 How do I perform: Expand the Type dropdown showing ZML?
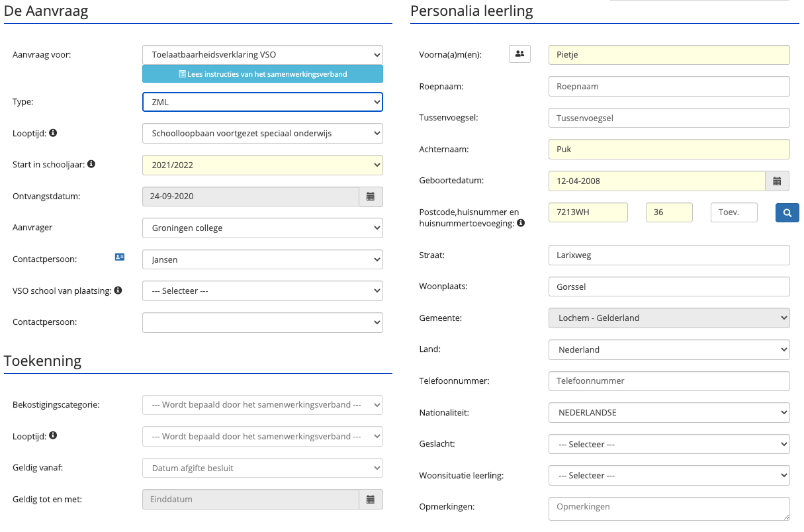(x=262, y=102)
